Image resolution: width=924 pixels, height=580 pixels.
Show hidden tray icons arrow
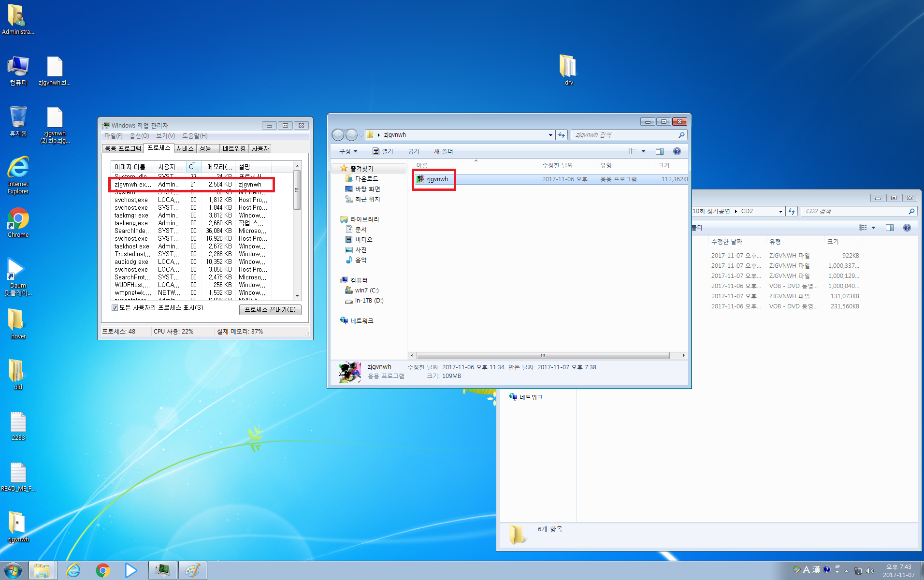[846, 571]
